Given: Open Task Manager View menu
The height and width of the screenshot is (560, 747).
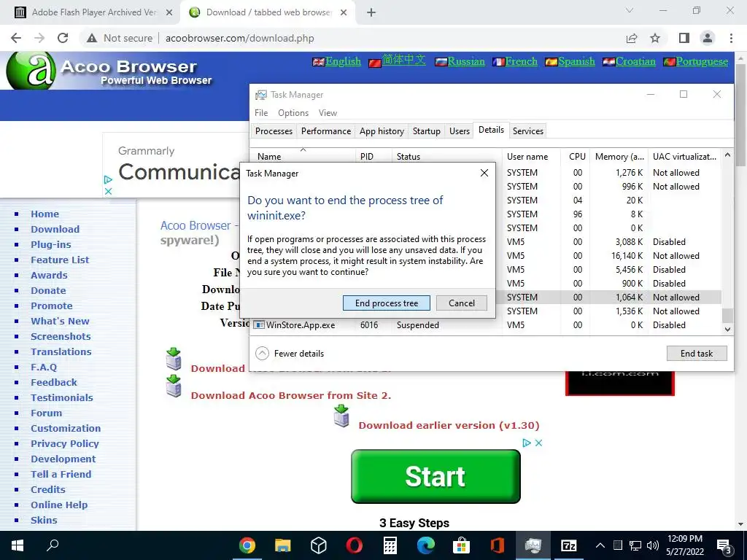Looking at the screenshot, I should click(x=328, y=113).
